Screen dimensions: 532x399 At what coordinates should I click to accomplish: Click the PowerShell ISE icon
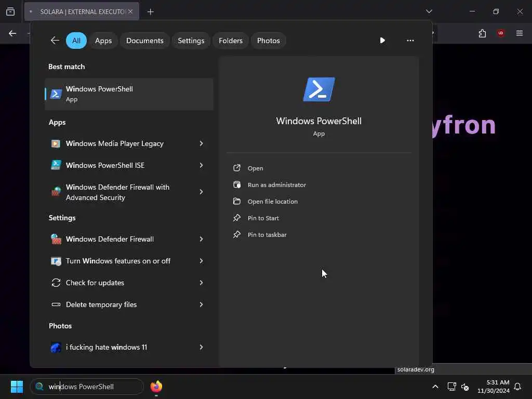coord(56,165)
